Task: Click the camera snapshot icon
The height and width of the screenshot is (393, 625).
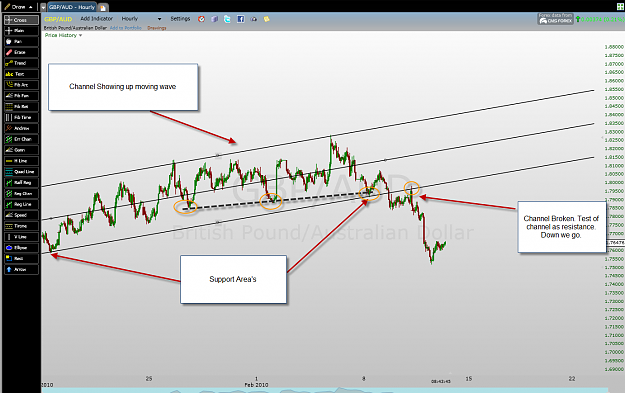Action: (254, 19)
